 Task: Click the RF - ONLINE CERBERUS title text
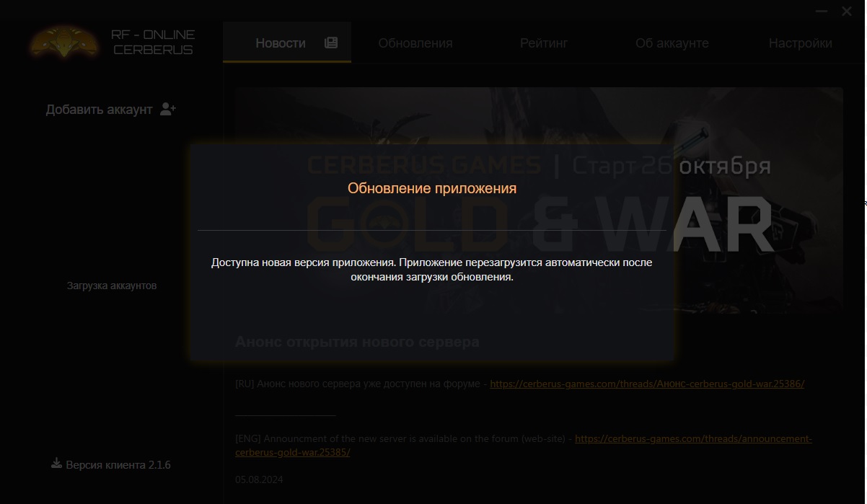click(x=153, y=43)
